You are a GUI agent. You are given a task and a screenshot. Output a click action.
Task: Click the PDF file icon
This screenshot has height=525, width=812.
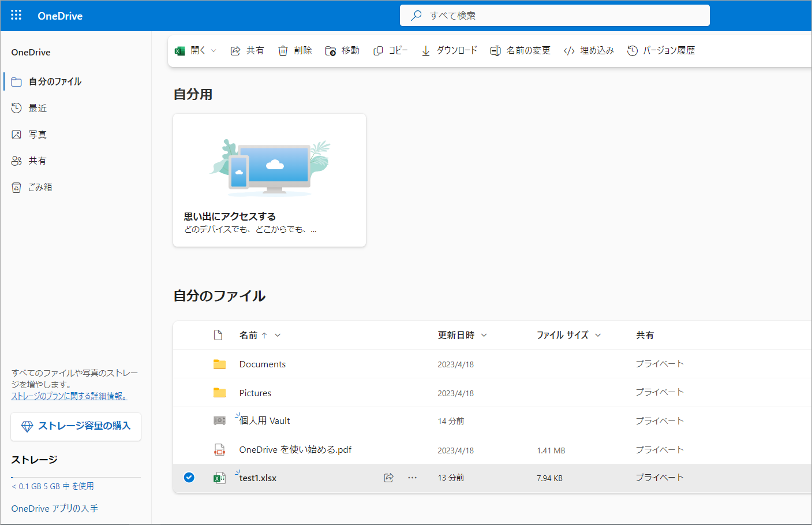219,449
